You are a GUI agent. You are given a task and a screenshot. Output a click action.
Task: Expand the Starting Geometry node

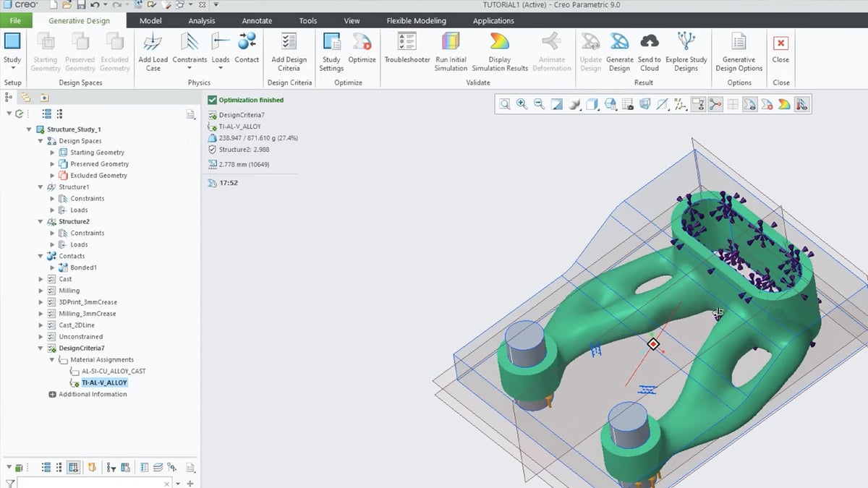[x=52, y=153]
